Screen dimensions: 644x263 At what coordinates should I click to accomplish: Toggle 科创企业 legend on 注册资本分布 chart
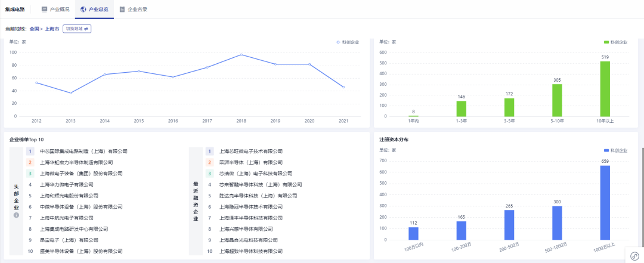pyautogui.click(x=615, y=150)
